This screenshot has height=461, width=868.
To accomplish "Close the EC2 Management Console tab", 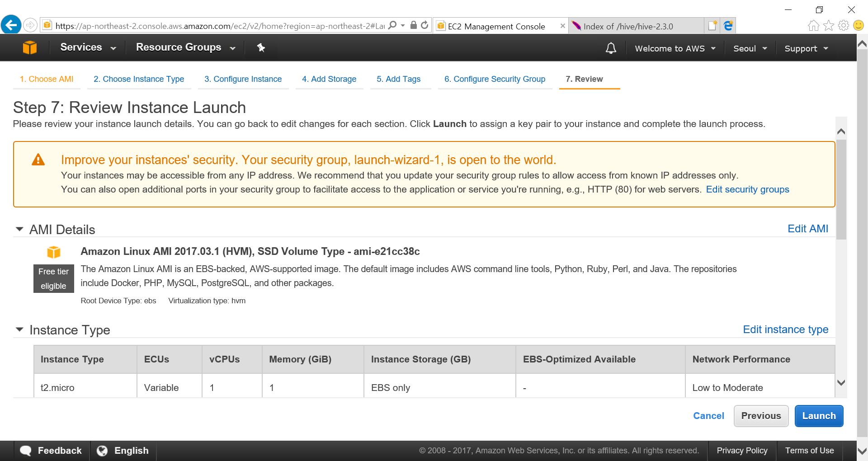I will click(x=562, y=26).
